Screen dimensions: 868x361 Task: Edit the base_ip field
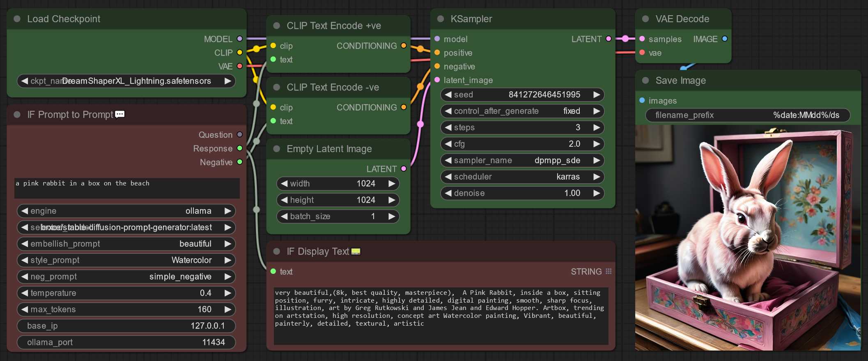point(126,326)
